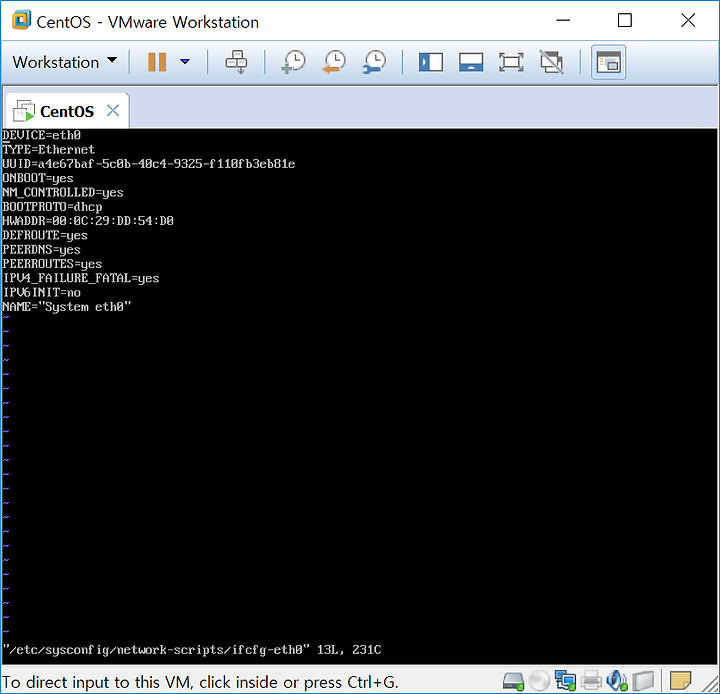Open the snapshot manager

click(x=374, y=62)
